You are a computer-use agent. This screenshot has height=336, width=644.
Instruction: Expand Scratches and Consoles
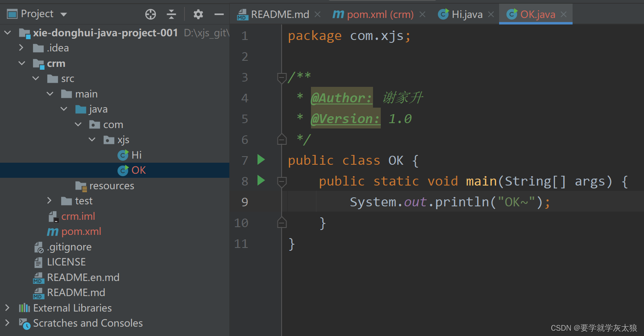(8, 323)
